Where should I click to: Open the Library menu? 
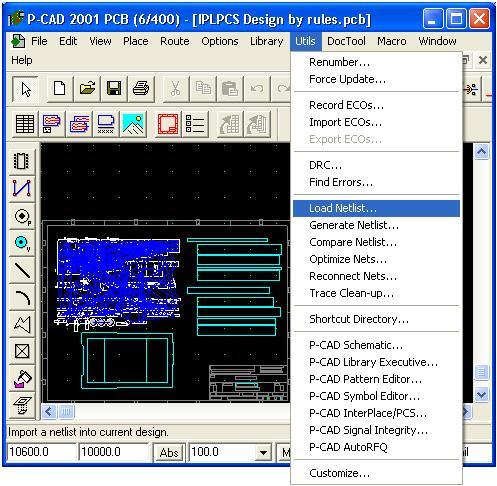[x=267, y=41]
